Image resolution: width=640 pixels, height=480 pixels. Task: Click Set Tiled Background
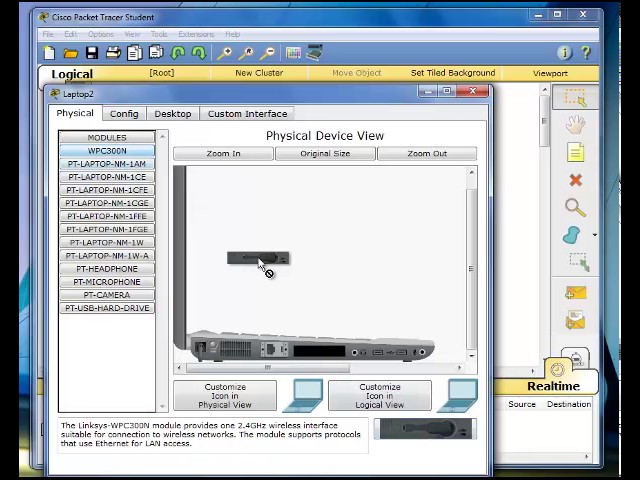click(453, 73)
